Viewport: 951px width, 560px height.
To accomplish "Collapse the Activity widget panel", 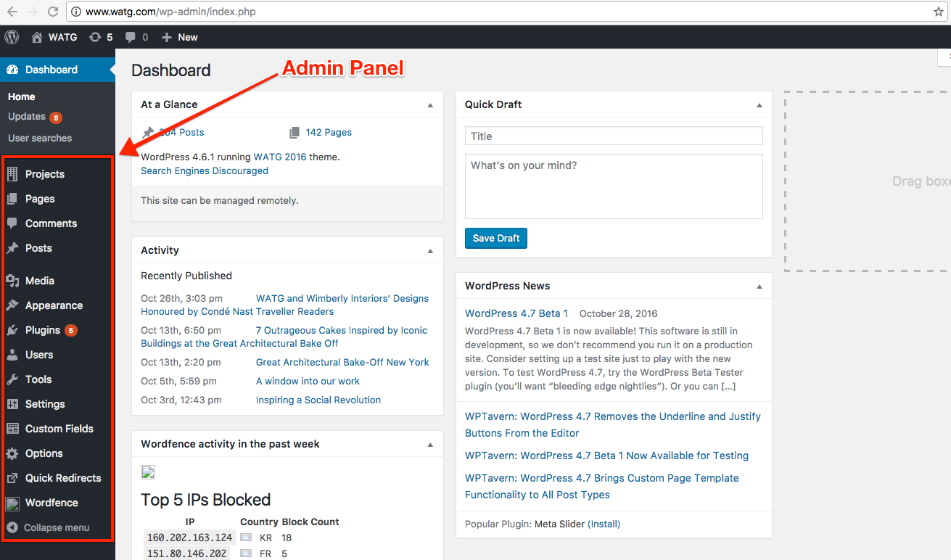I will pos(430,251).
